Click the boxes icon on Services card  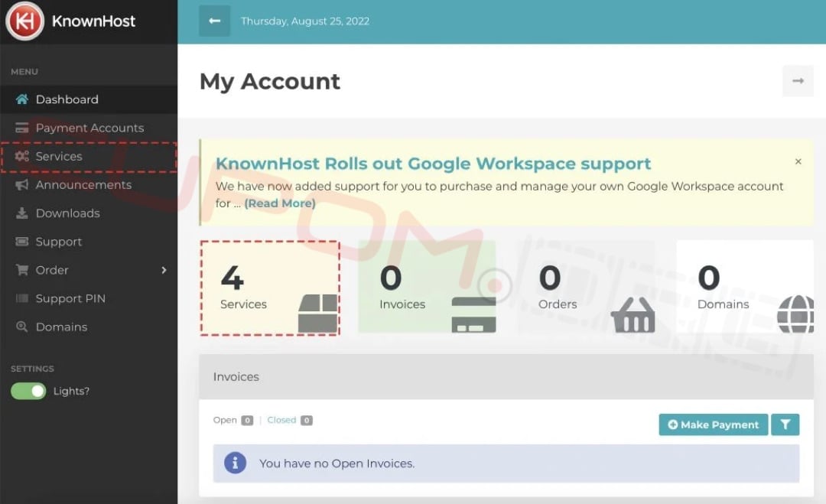[x=317, y=314]
